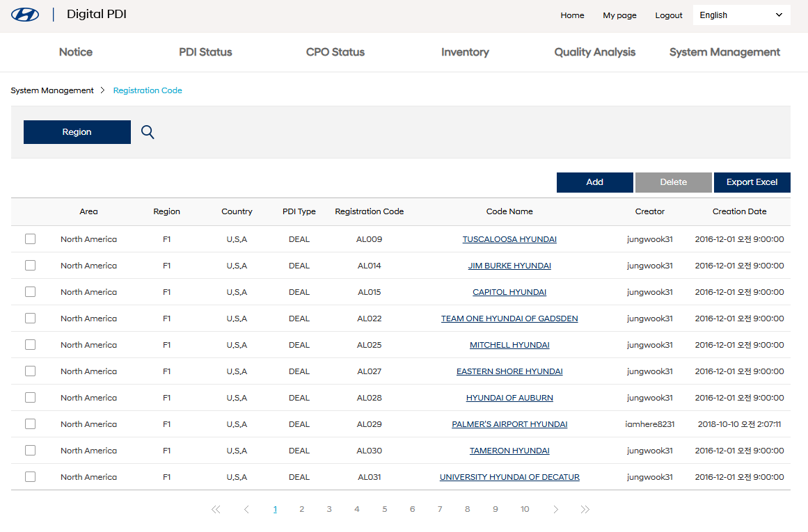
Task: Open PALMER'S AIRPORT HYUNDAI link
Action: point(509,424)
